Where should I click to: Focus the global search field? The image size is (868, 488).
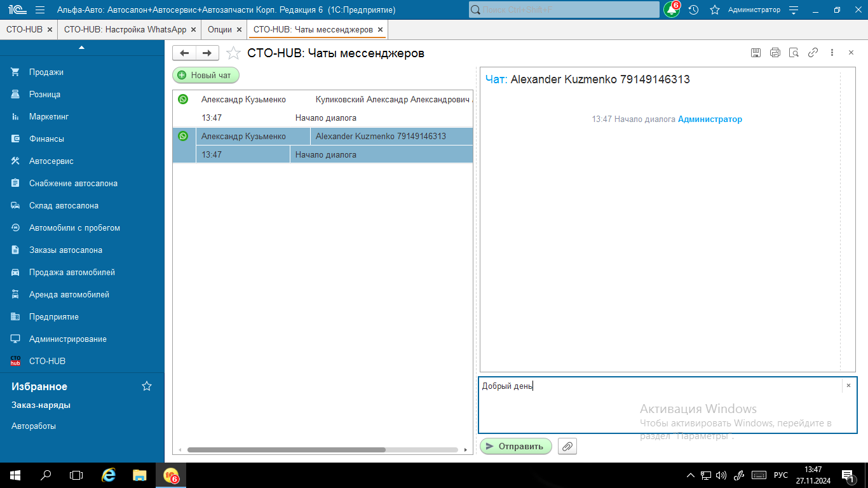tap(564, 10)
